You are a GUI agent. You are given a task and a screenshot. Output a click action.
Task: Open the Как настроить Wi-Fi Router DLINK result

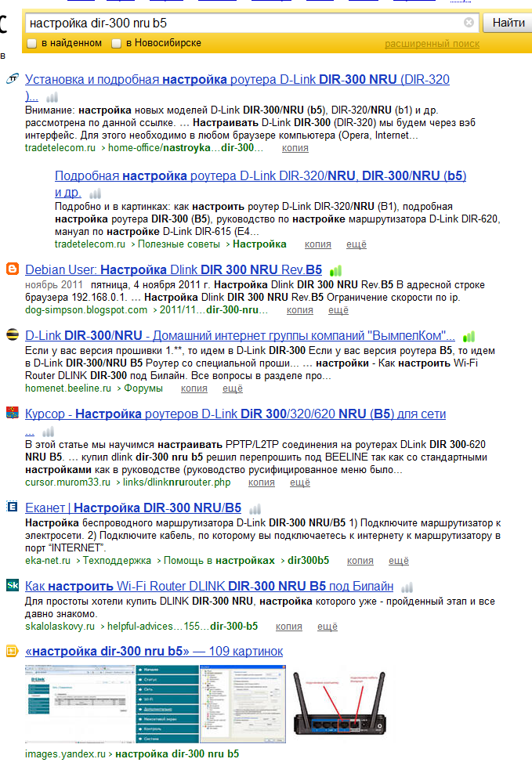tap(209, 586)
